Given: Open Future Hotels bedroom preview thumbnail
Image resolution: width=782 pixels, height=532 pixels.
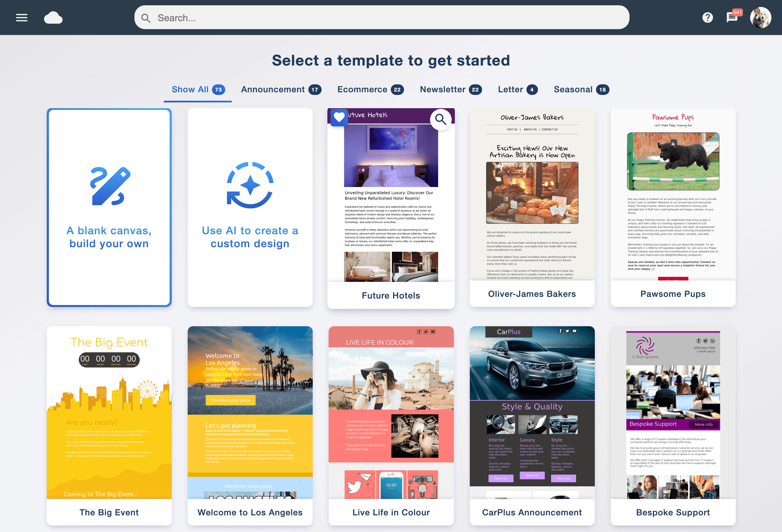Looking at the screenshot, I should coord(391,156).
